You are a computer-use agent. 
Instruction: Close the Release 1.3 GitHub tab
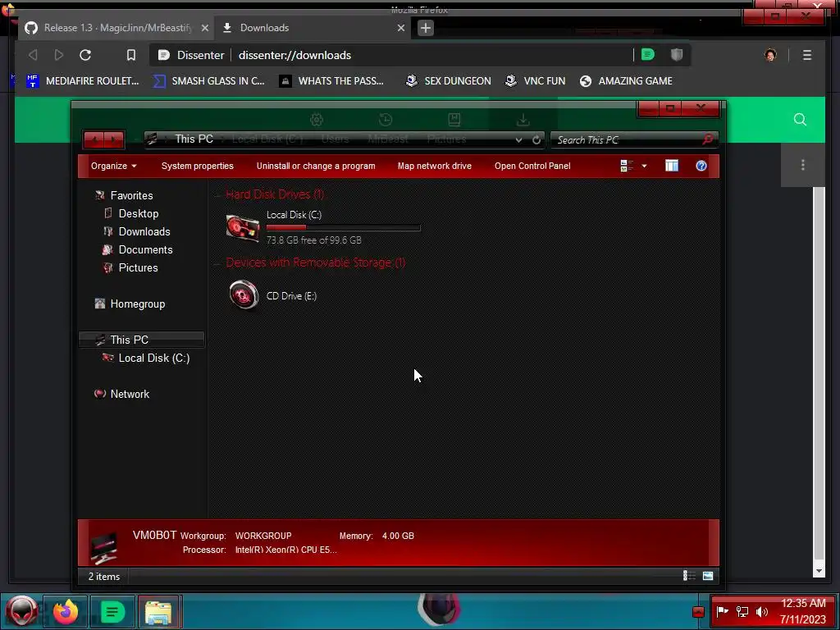[x=204, y=28]
